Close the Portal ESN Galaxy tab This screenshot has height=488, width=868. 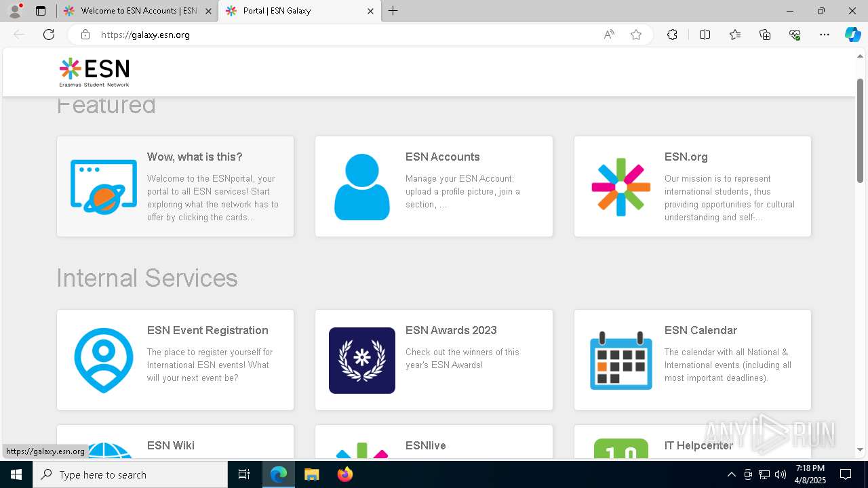coord(371,11)
